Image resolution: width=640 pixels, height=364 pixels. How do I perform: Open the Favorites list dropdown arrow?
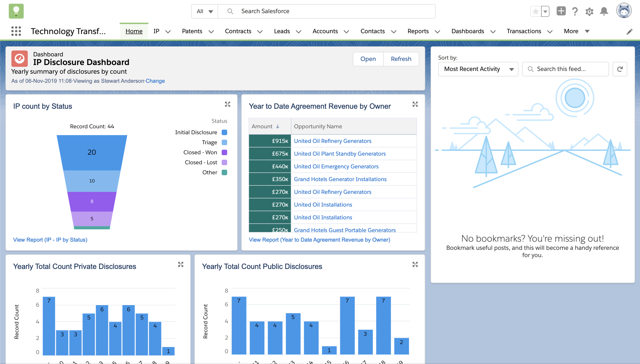click(545, 11)
